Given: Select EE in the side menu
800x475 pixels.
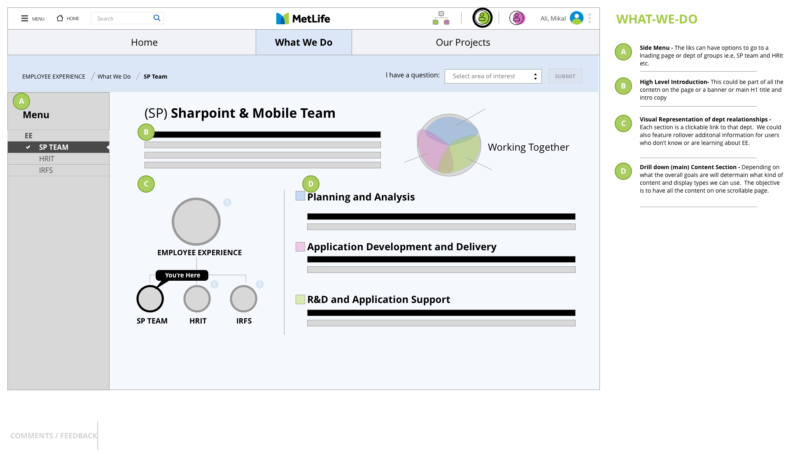Looking at the screenshot, I should tap(59, 136).
